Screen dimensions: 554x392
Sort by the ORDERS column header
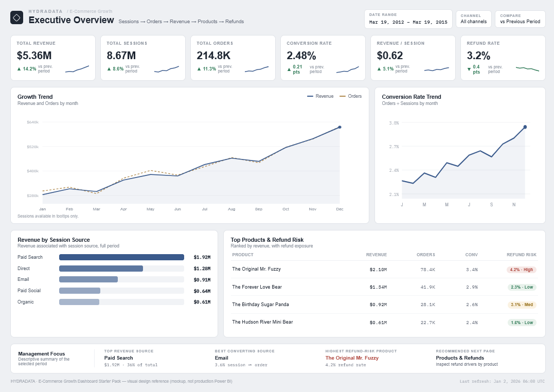pos(426,255)
